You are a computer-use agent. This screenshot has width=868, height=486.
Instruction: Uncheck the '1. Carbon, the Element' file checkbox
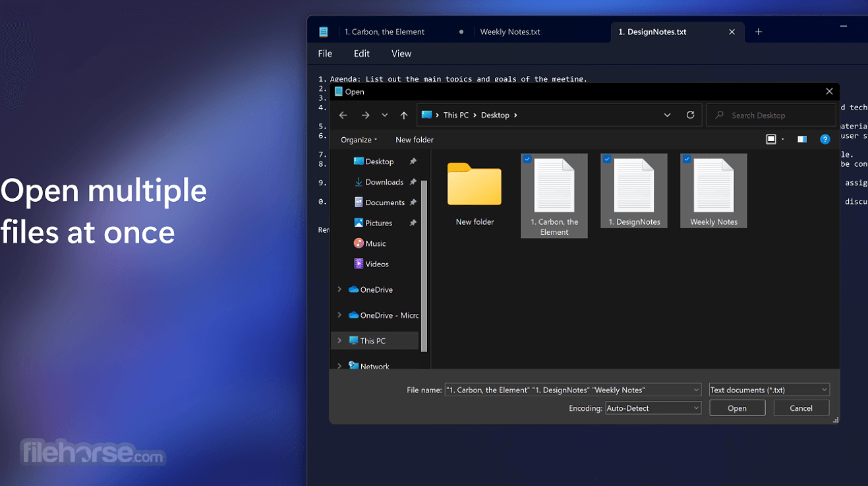(x=527, y=160)
